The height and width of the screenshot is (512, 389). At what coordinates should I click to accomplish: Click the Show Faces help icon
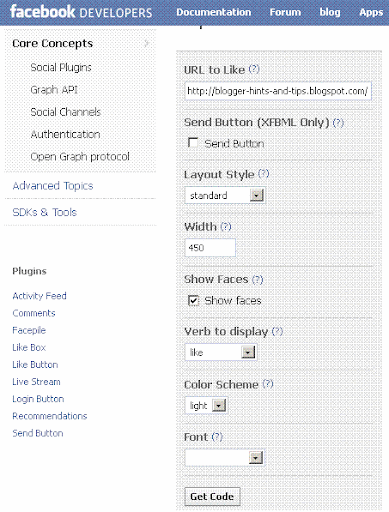257,279
